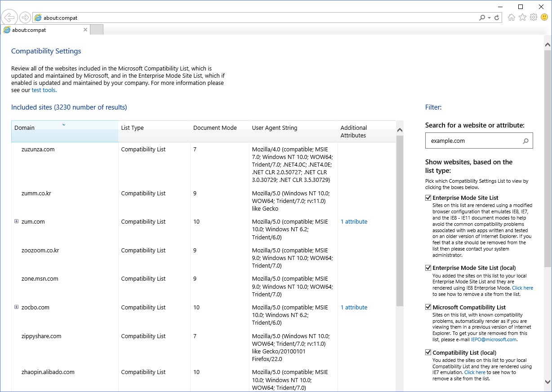The width and height of the screenshot is (552, 392).
Task: Click the sites table scrollbar thumb
Action: (x=400, y=220)
